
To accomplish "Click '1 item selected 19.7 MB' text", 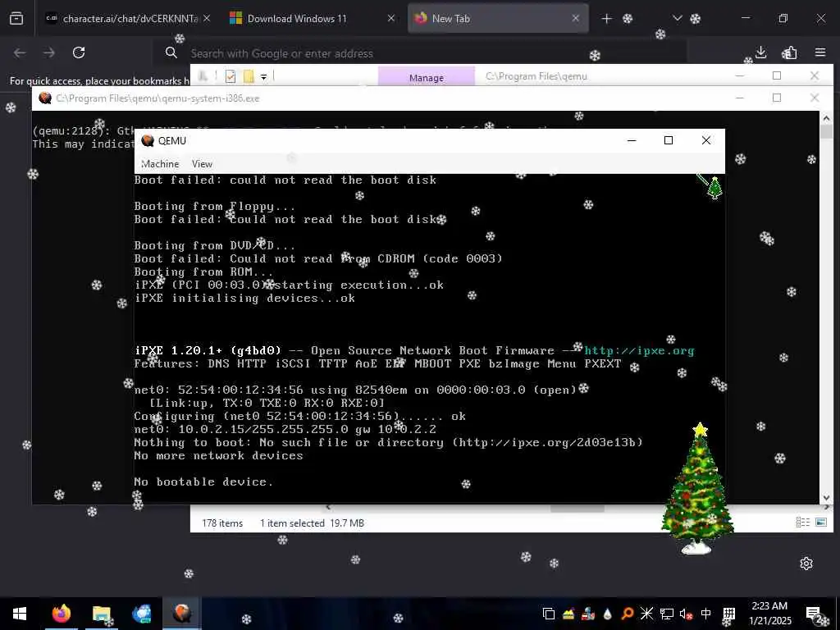I will point(312,523).
